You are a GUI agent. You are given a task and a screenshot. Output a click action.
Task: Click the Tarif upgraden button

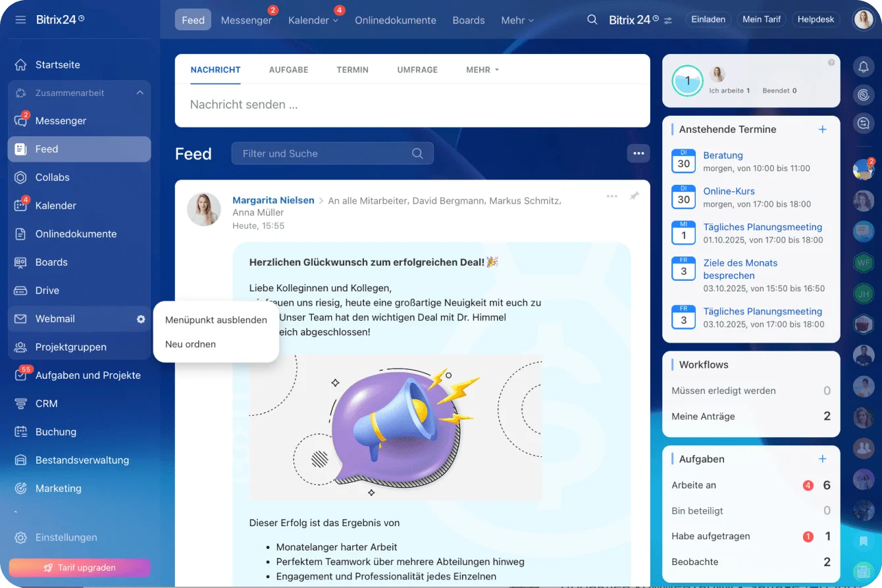(79, 568)
